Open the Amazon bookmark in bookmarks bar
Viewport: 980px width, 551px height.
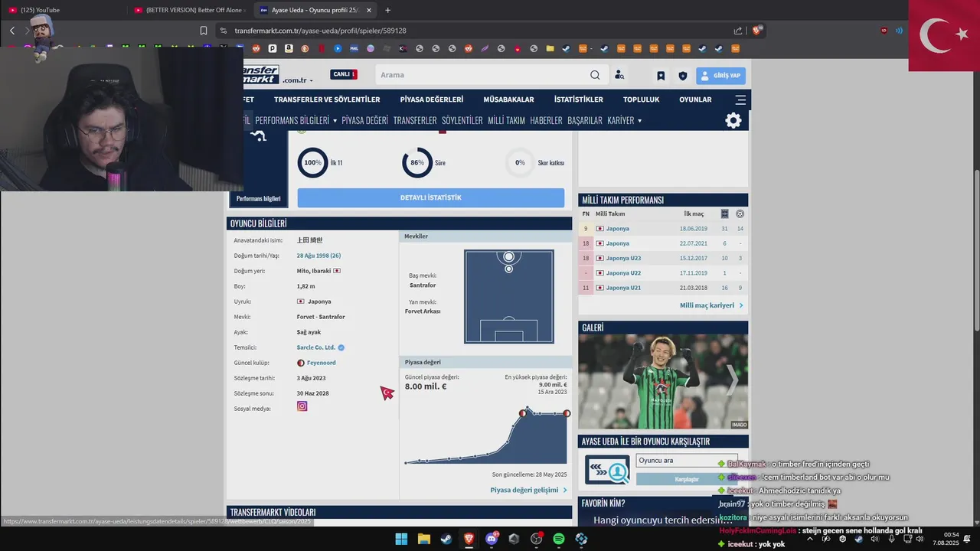pyautogui.click(x=289, y=48)
